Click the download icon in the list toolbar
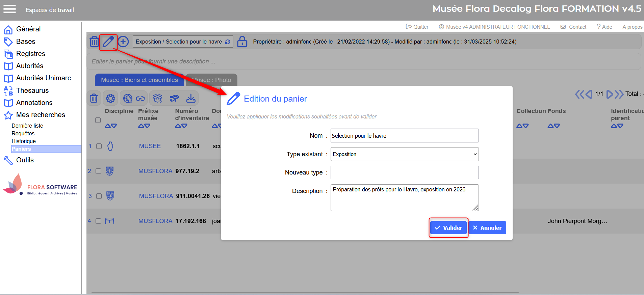Viewport: 644px width, 295px height. [x=191, y=98]
